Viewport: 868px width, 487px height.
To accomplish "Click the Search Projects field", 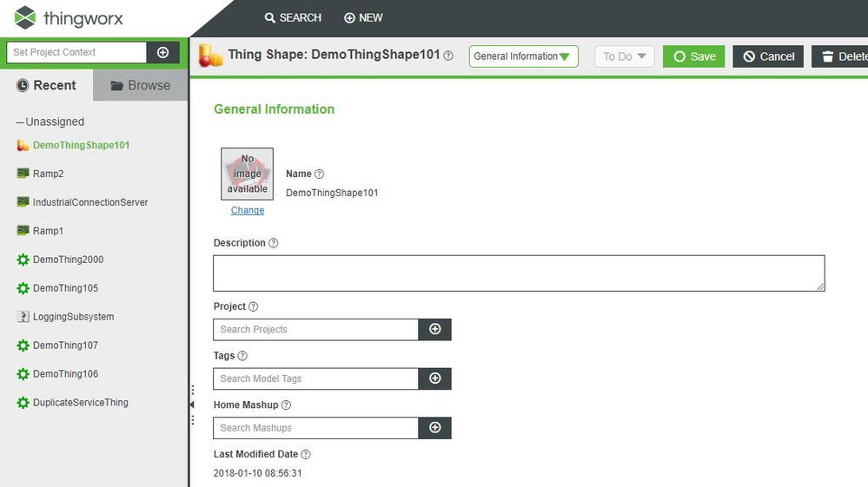I will pos(315,330).
